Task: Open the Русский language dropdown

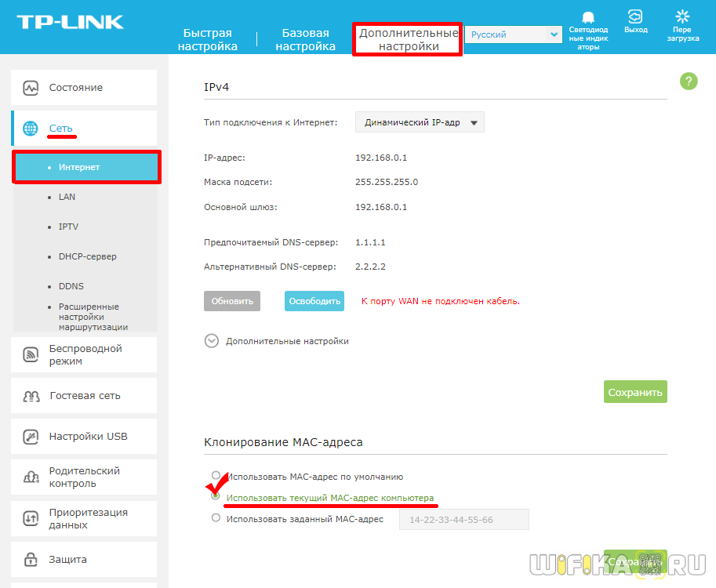Action: click(x=513, y=34)
